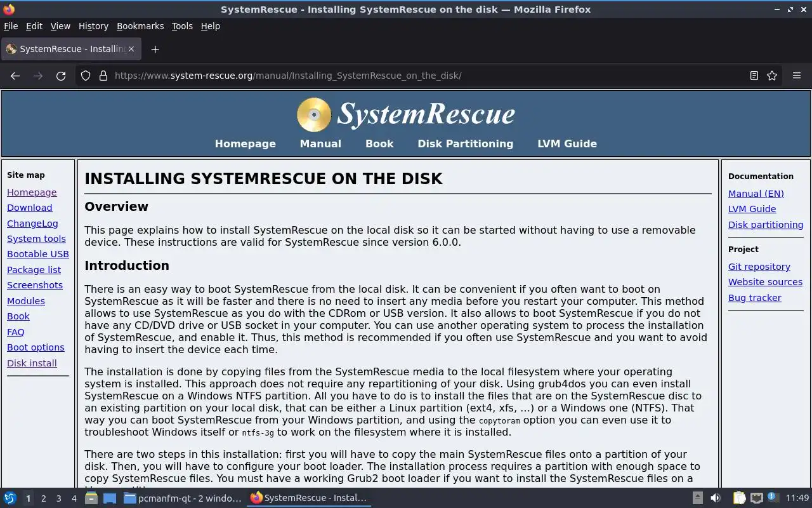Switch to the pcmanfm-qt taskbar window

[x=183, y=498]
